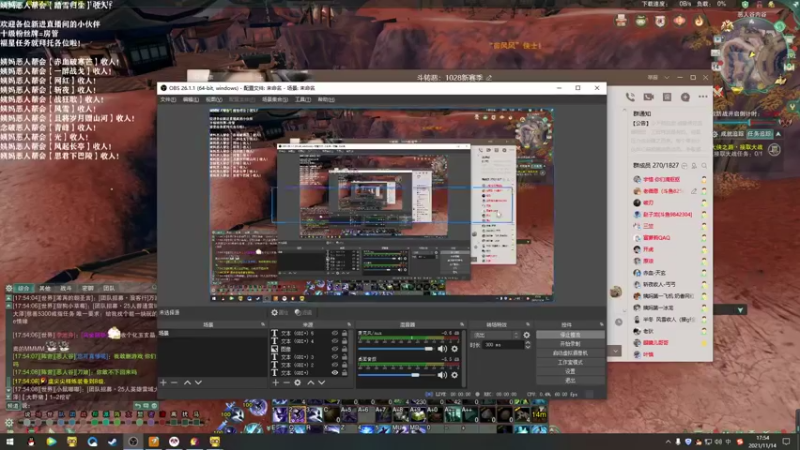Move source up in Sources panel
This screenshot has height=450, width=800.
pos(311,383)
